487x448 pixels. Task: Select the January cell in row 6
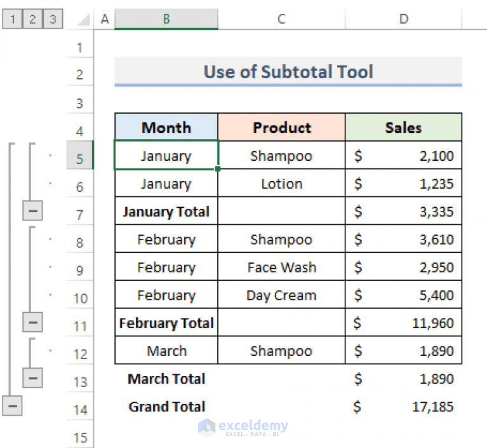point(166,183)
